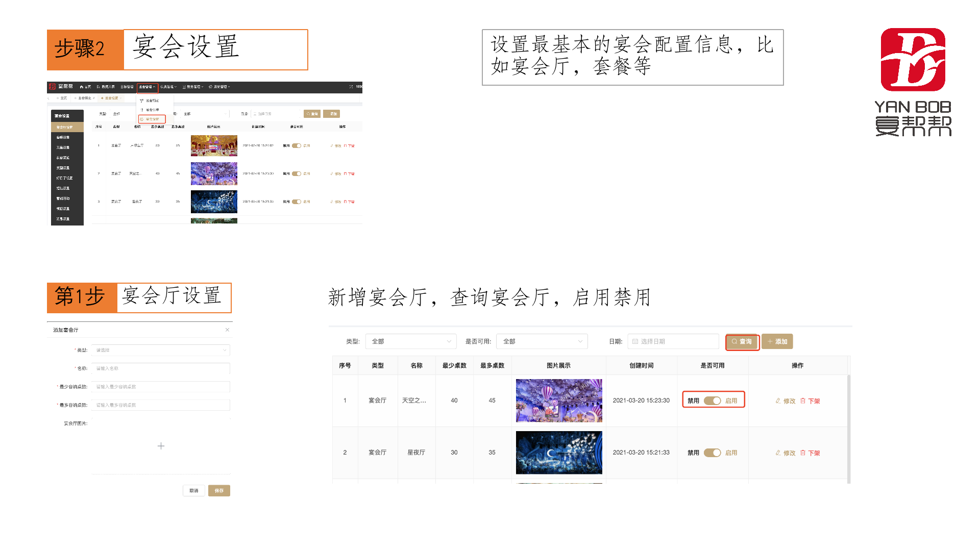
Task: Open the 是否可用 dropdown filter
Action: (x=542, y=342)
